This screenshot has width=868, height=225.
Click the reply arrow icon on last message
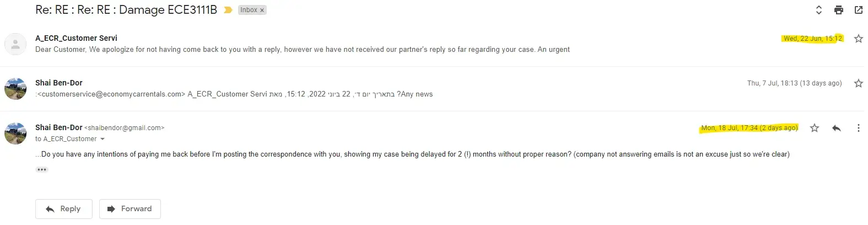[x=836, y=128]
